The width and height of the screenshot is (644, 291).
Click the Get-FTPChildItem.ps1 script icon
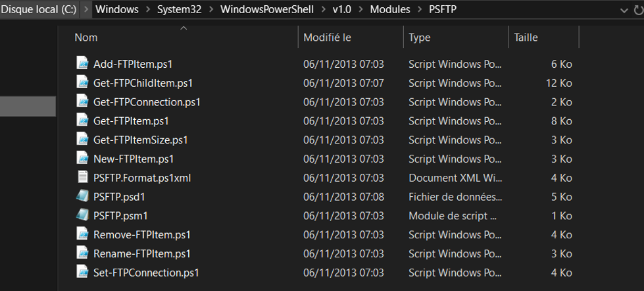click(82, 82)
